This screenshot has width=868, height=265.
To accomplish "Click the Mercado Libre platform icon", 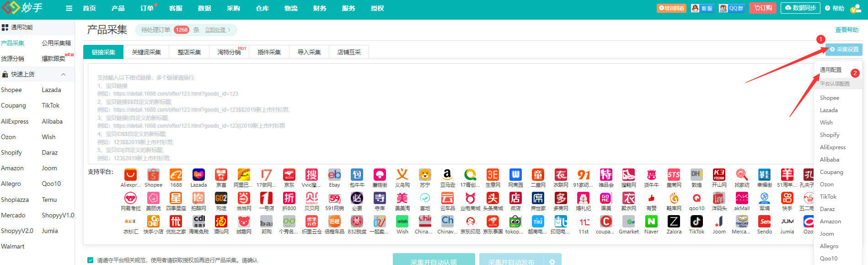I will pos(742,222).
